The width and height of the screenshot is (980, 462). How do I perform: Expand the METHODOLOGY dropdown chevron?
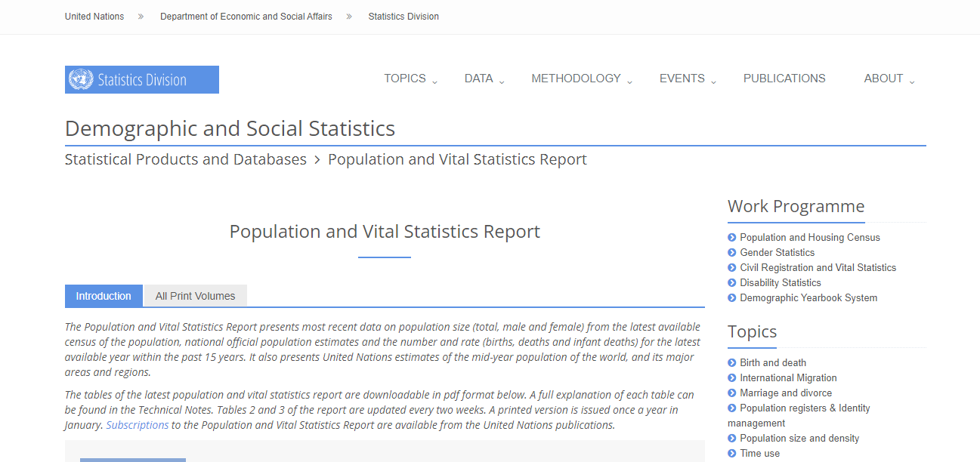click(x=629, y=82)
